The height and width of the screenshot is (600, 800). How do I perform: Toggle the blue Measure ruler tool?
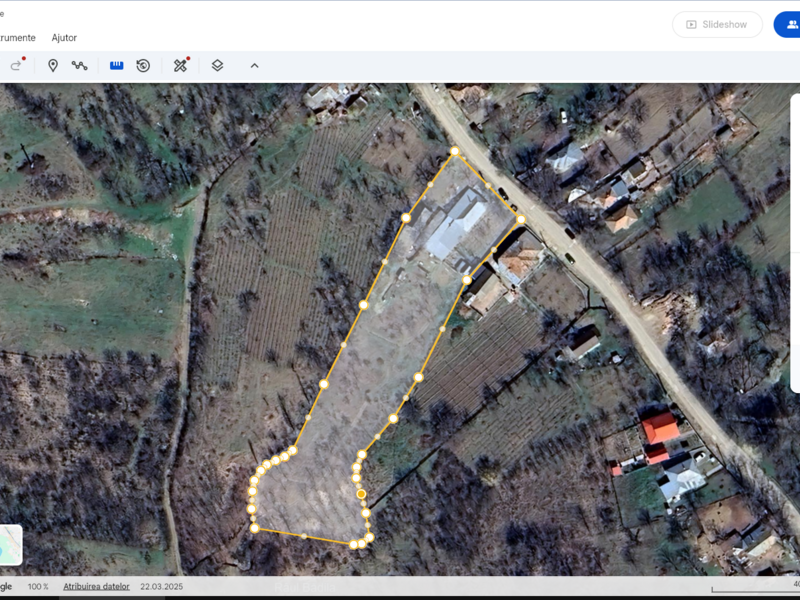[x=116, y=65]
